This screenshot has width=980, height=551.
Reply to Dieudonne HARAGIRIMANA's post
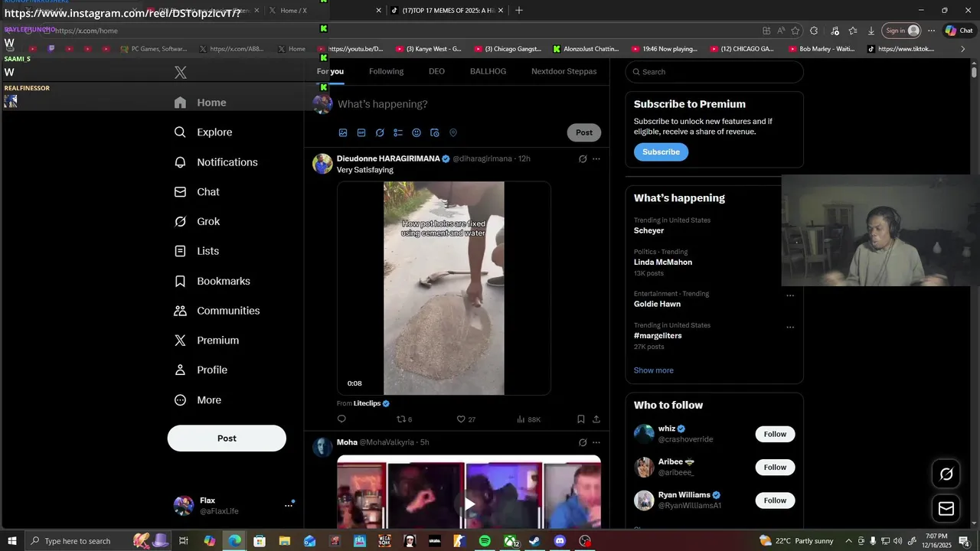[341, 419]
